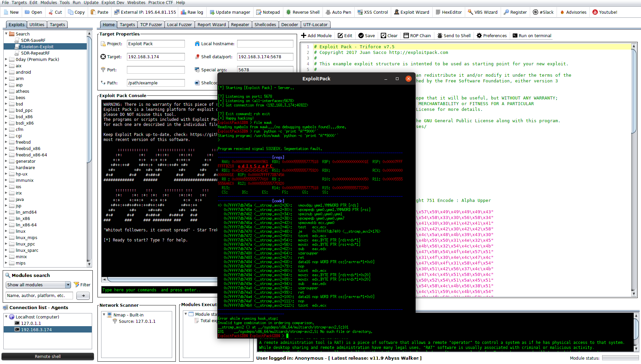Open the Raw log viewer
The image size is (641, 364).
coord(192,12)
